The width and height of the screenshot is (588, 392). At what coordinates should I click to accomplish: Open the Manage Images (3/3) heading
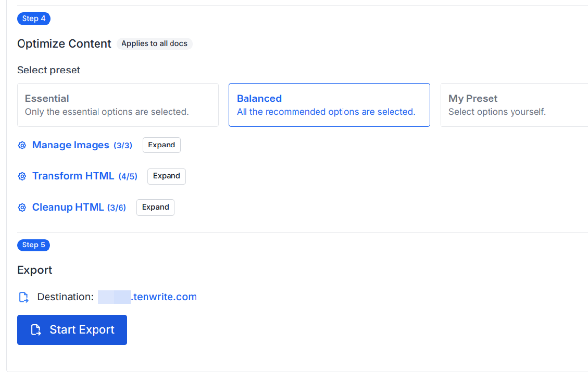pyautogui.click(x=82, y=145)
